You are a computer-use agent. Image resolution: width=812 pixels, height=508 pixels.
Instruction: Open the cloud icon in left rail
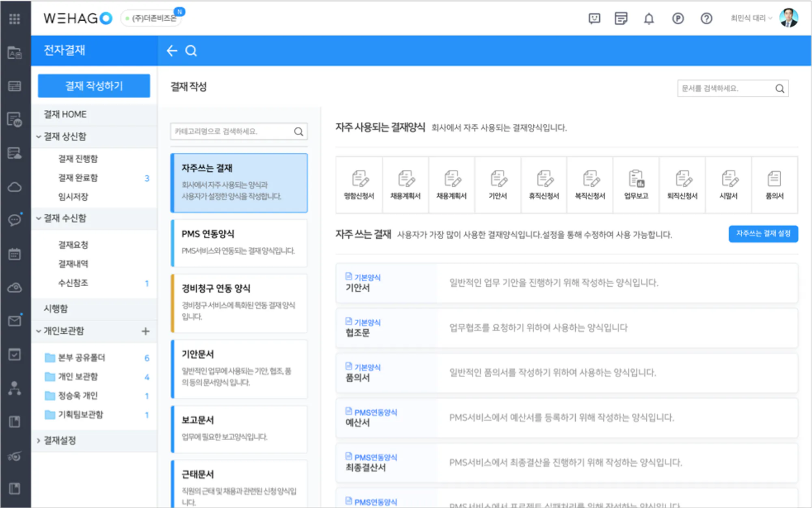(15, 187)
